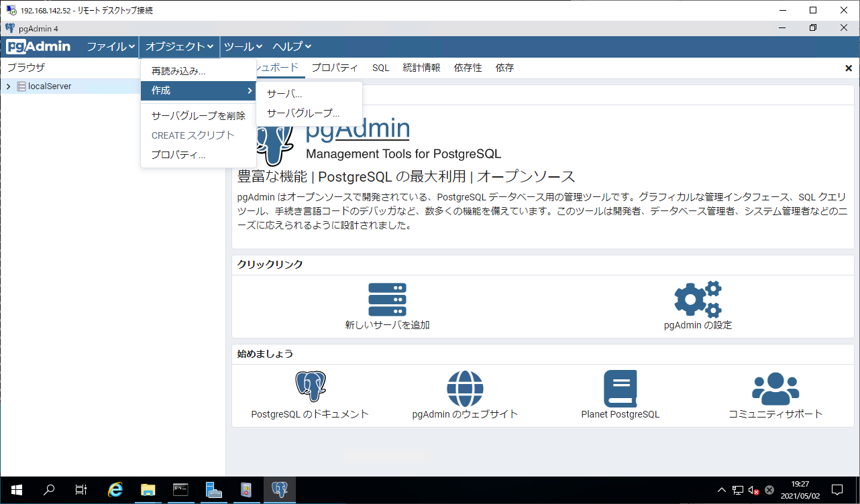
Task: Choose サーバ... in the create submenu
Action: (x=309, y=94)
